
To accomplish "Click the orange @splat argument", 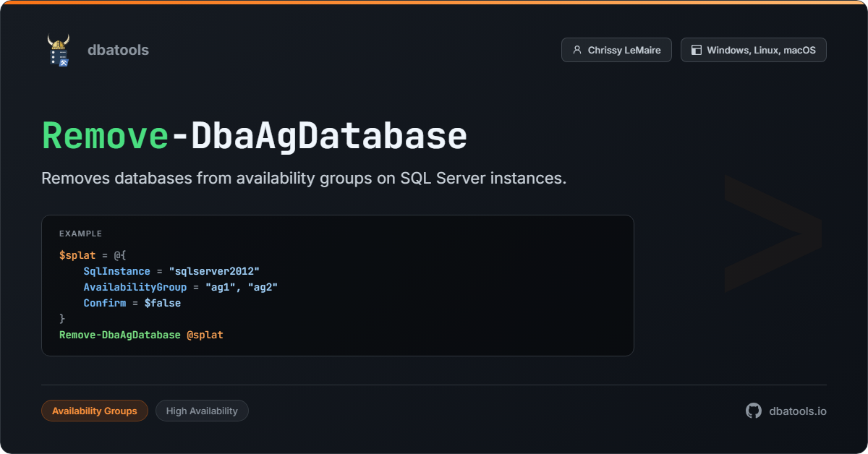I will (205, 335).
